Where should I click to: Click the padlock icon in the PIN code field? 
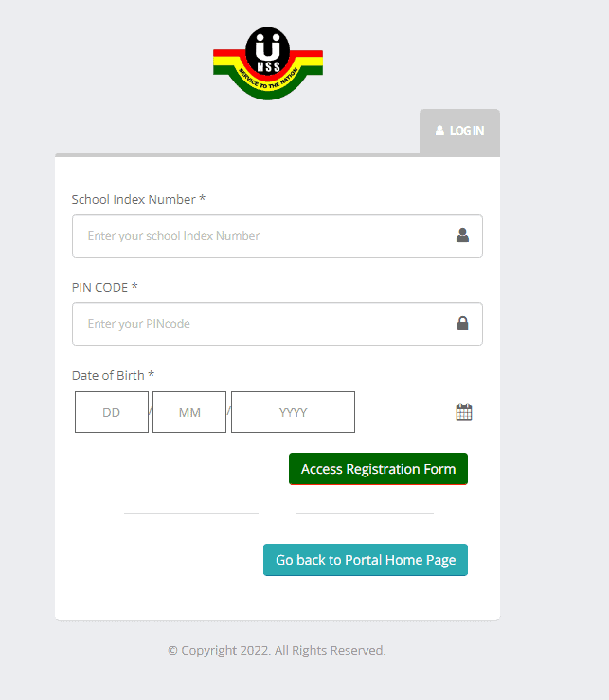[x=462, y=323]
